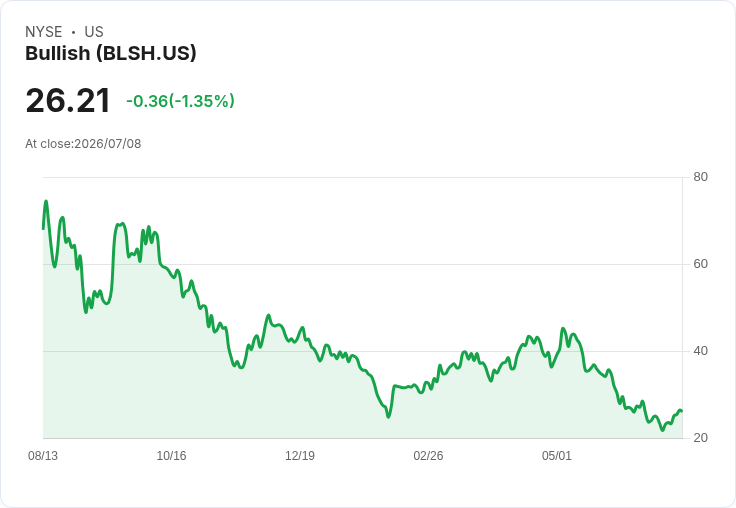Click the -0.36(-1.35%) change value
Image resolution: width=736 pixels, height=508 pixels.
coord(180,101)
